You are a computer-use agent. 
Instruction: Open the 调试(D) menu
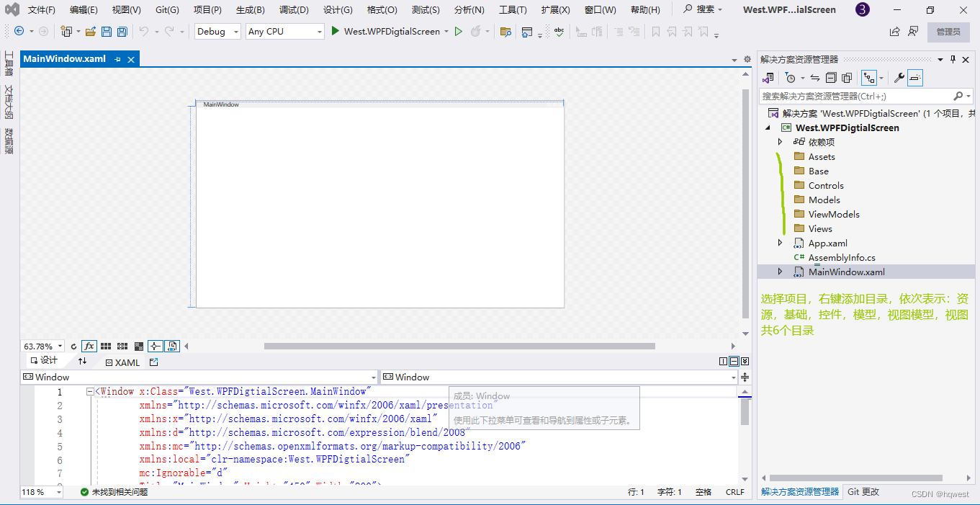coord(294,10)
